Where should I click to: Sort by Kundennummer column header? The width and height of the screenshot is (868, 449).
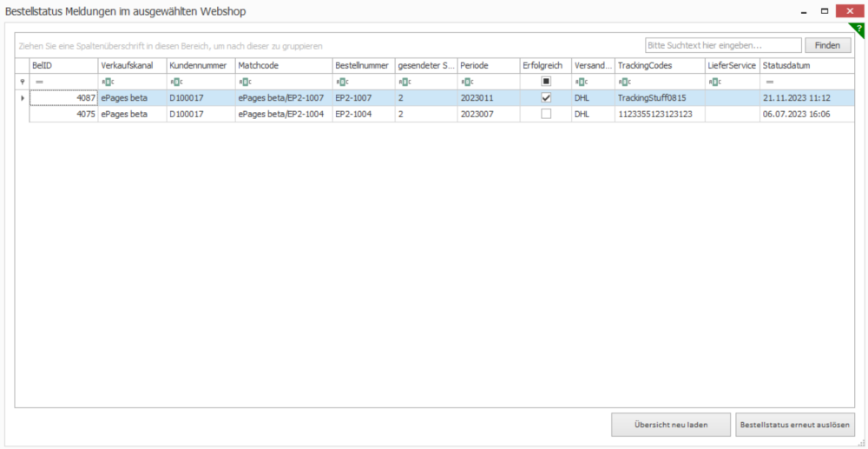pos(200,65)
